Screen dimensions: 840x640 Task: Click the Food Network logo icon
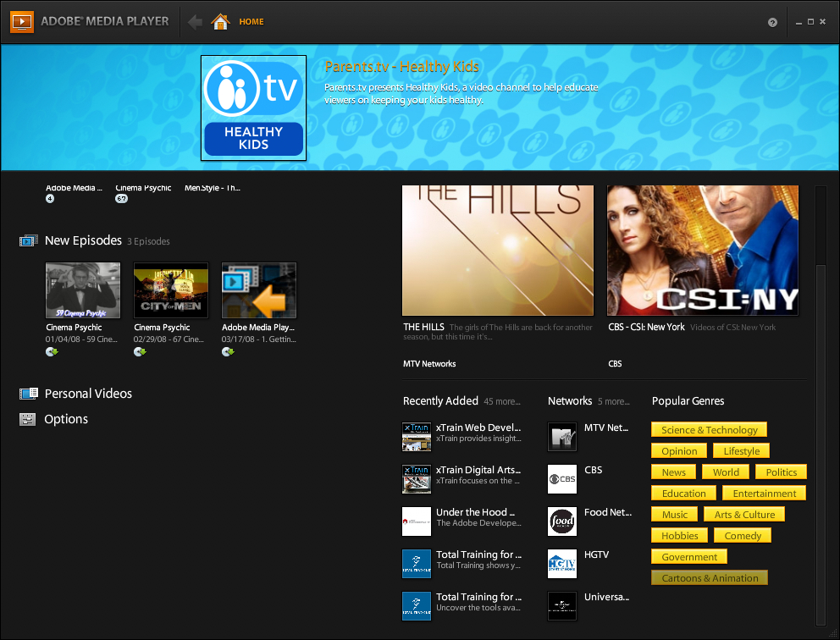pyautogui.click(x=562, y=521)
